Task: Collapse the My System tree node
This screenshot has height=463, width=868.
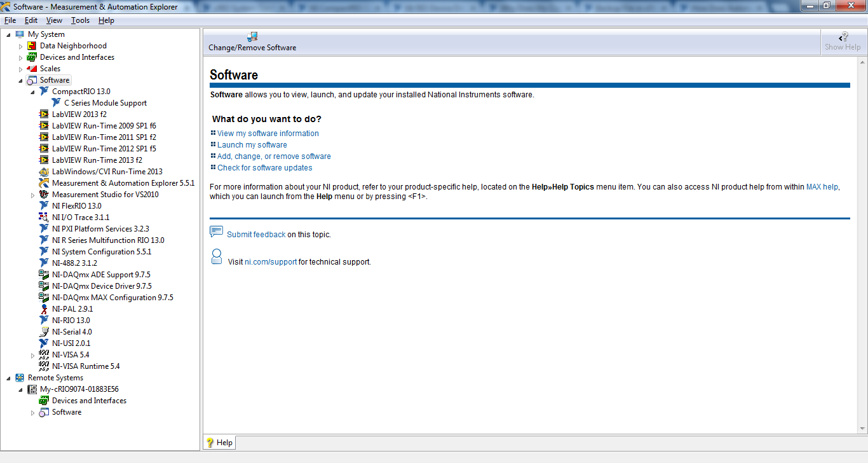Action: coord(8,34)
